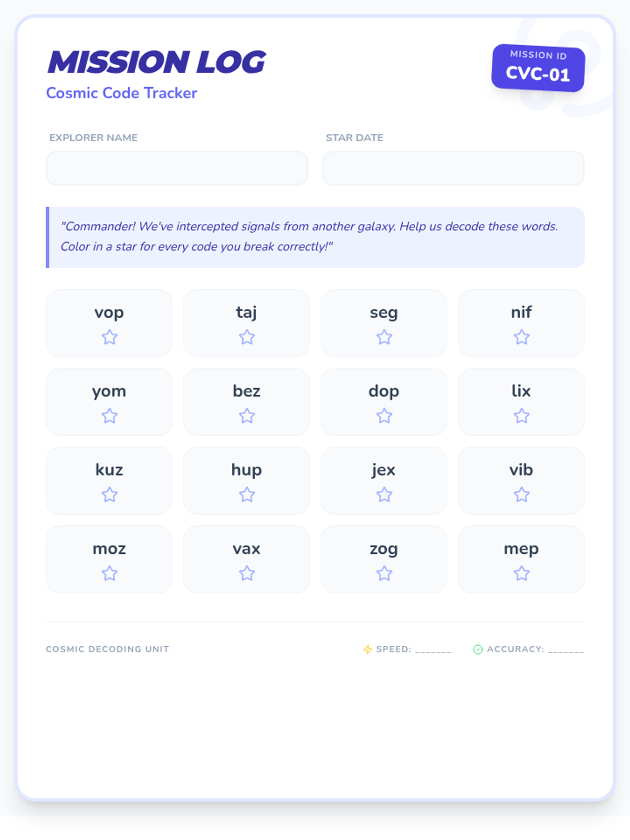Image resolution: width=630 pixels, height=840 pixels.
Task: Click the Explorer Name input field
Action: 177,169
